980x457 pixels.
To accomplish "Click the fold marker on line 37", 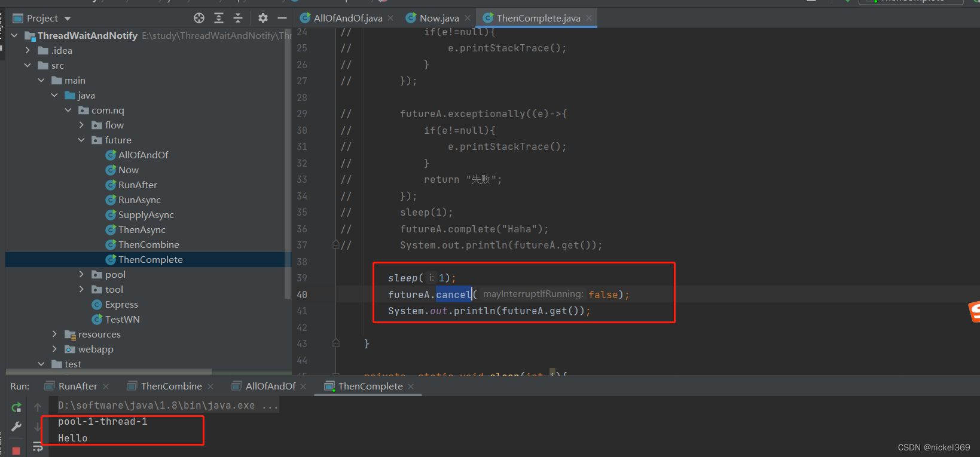I will (336, 245).
